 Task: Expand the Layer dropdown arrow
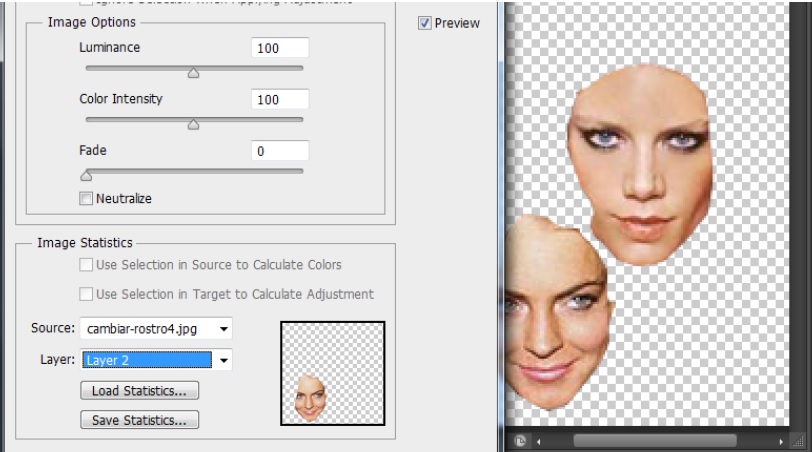tap(224, 360)
